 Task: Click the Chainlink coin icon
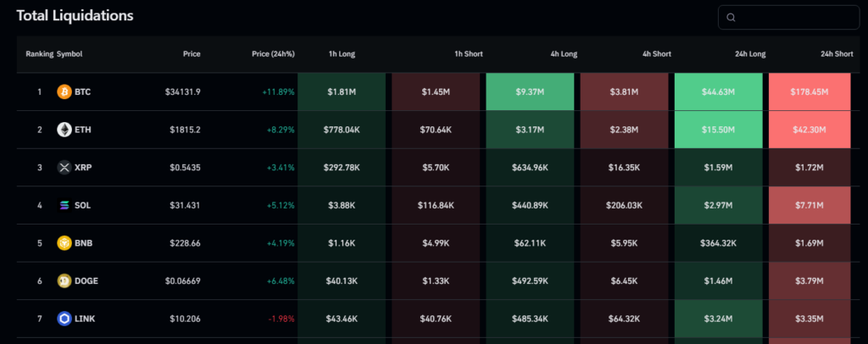[x=64, y=319]
